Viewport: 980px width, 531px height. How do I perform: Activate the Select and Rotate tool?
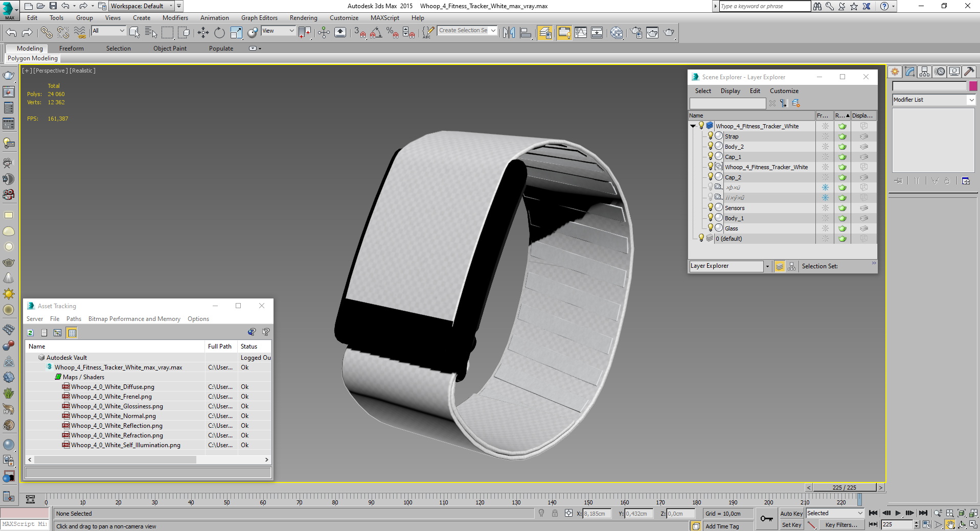[219, 33]
